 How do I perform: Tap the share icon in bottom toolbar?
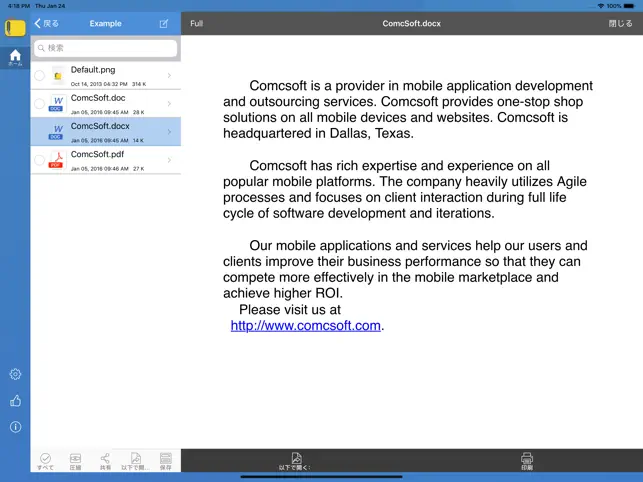pos(105,461)
